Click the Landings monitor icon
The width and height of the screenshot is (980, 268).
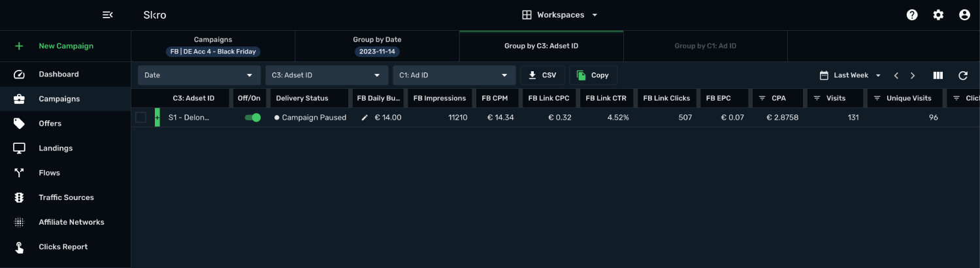[x=19, y=148]
